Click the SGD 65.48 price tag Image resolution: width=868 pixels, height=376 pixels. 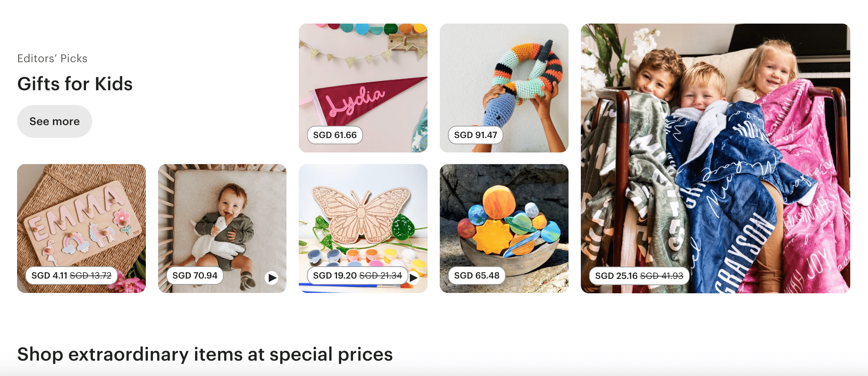(477, 276)
